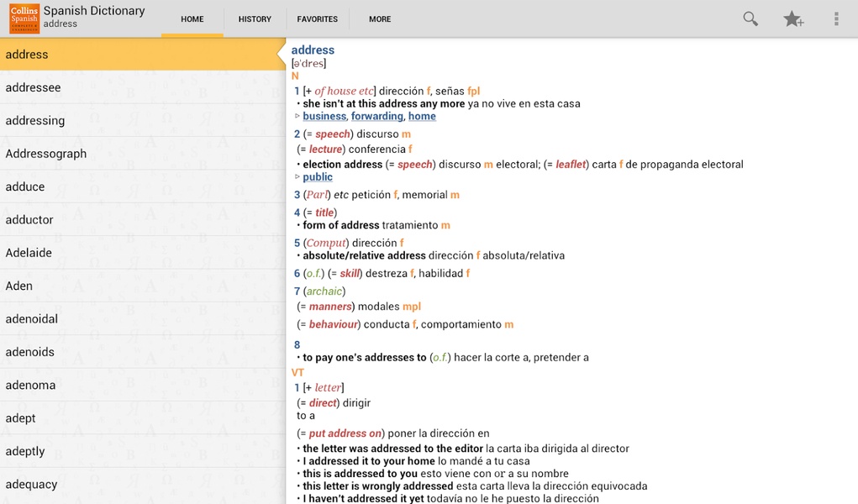The image size is (858, 504).
Task: Select 'adept' in the word list
Action: pyautogui.click(x=143, y=418)
